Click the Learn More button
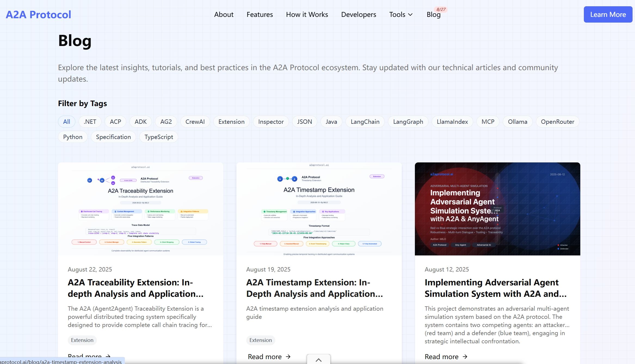 (x=608, y=14)
